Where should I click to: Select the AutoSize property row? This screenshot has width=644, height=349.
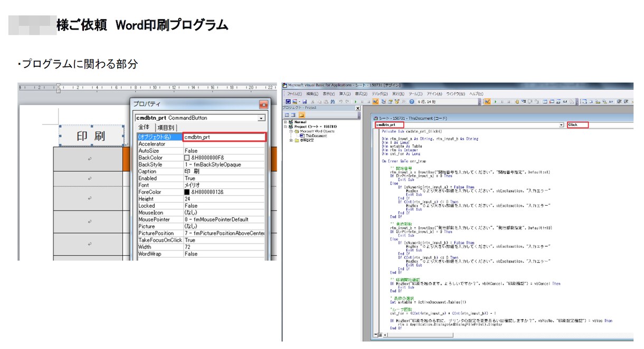[x=201, y=151]
